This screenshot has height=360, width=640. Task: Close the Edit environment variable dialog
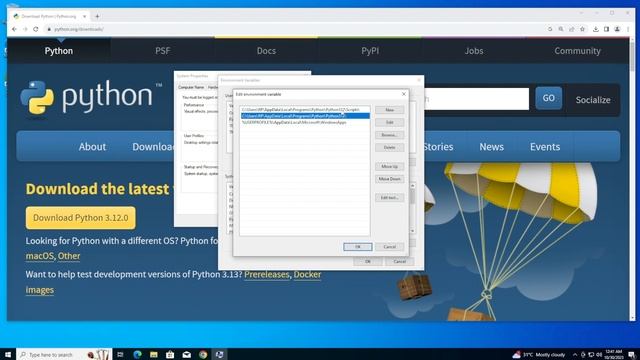(x=404, y=94)
